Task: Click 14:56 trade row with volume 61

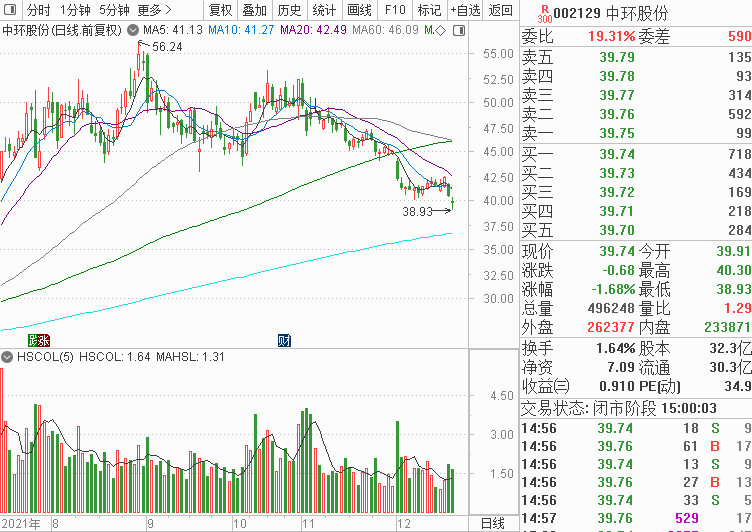Action: (636, 447)
